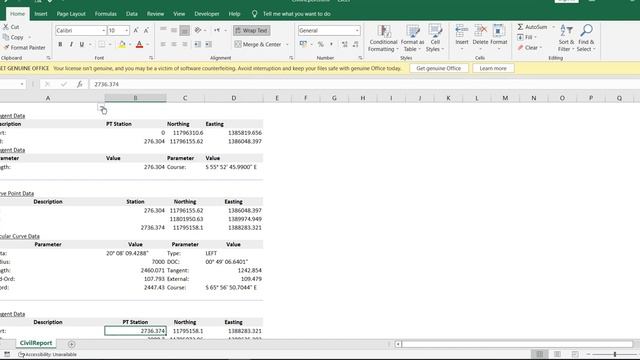
Task: Open Font settings dialog launcher
Action: pos(151,58)
